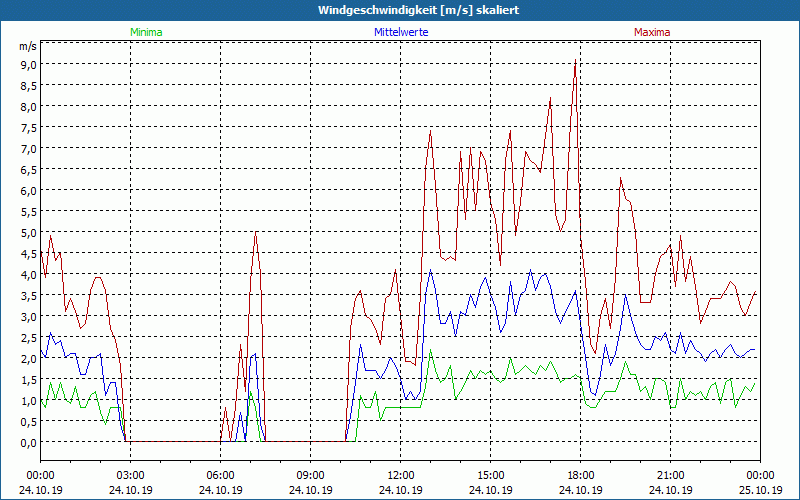
Task: Click the '7,5' y-axis value
Action: tap(28, 128)
